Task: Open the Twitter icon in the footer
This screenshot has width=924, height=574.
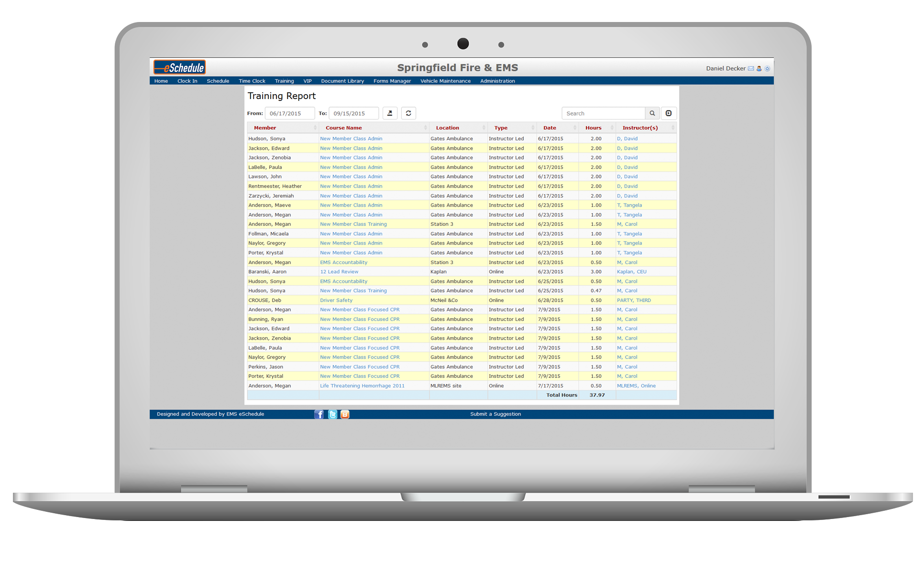Action: click(x=332, y=414)
